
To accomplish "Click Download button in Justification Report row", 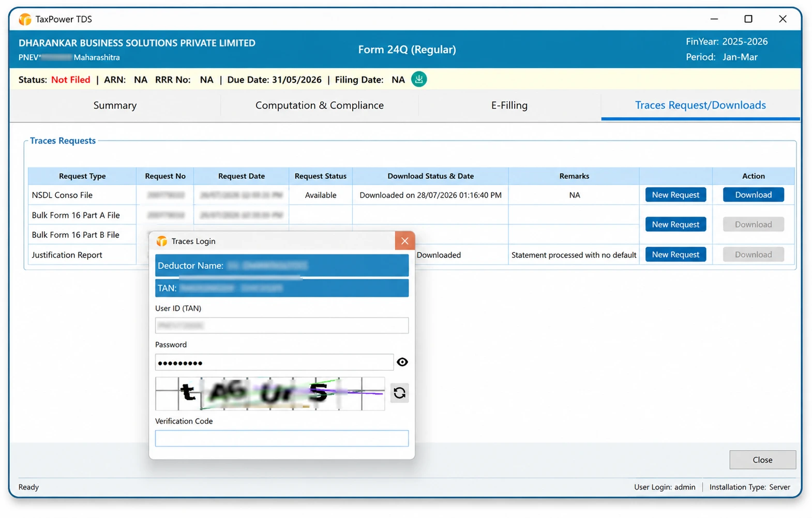I will 753,254.
